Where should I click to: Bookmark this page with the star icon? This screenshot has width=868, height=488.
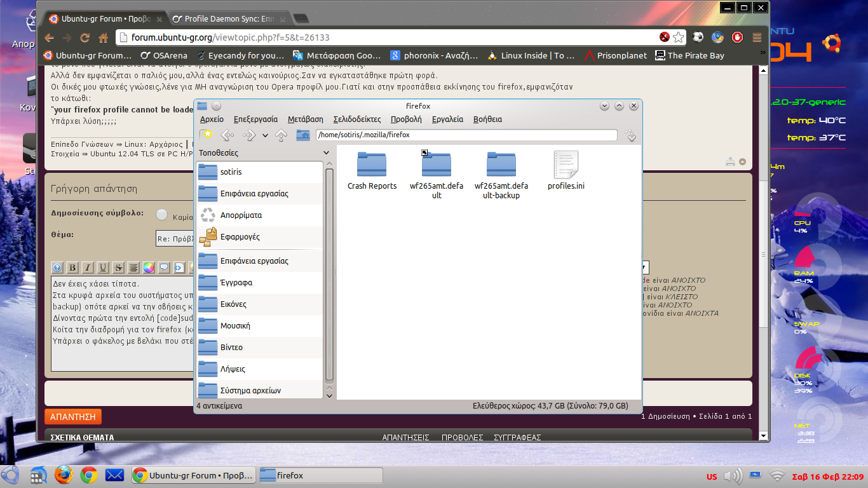(x=679, y=37)
